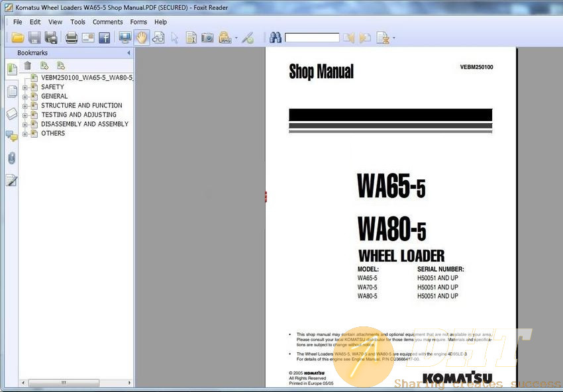563x392 pixels.
Task: Expand the TESTING AND ADJUSTING bookmark
Action: pos(25,115)
